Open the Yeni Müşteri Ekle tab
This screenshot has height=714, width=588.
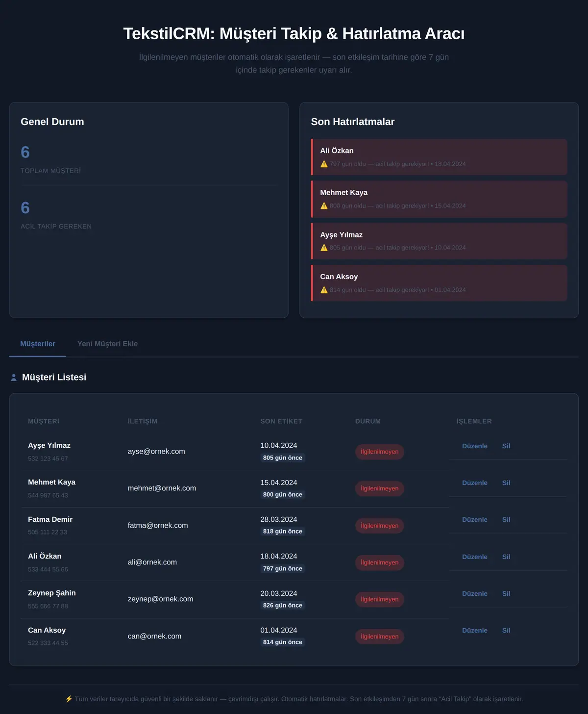coord(107,344)
